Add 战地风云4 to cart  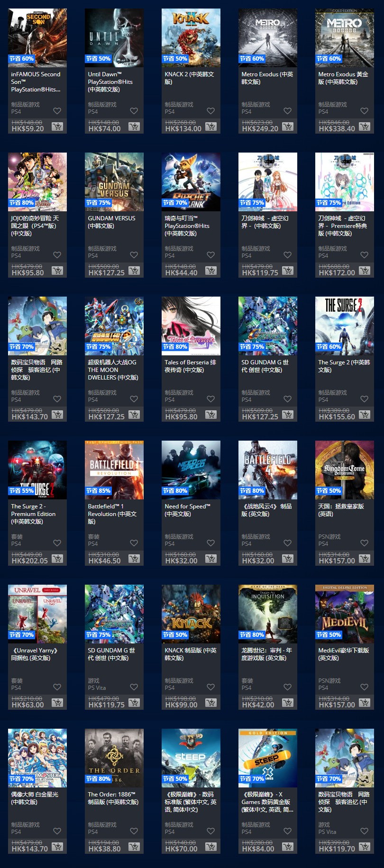click(x=288, y=559)
